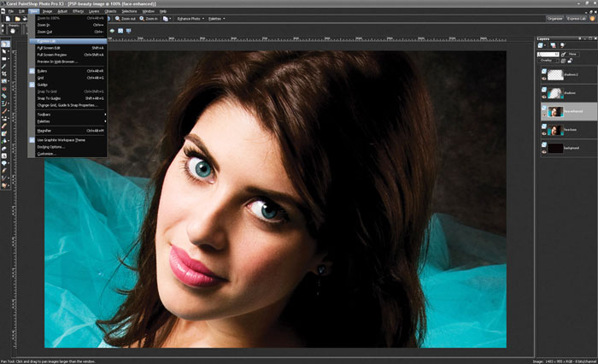598x364 pixels.
Task: Open the Enhance Photo dropdown
Action: (191, 18)
